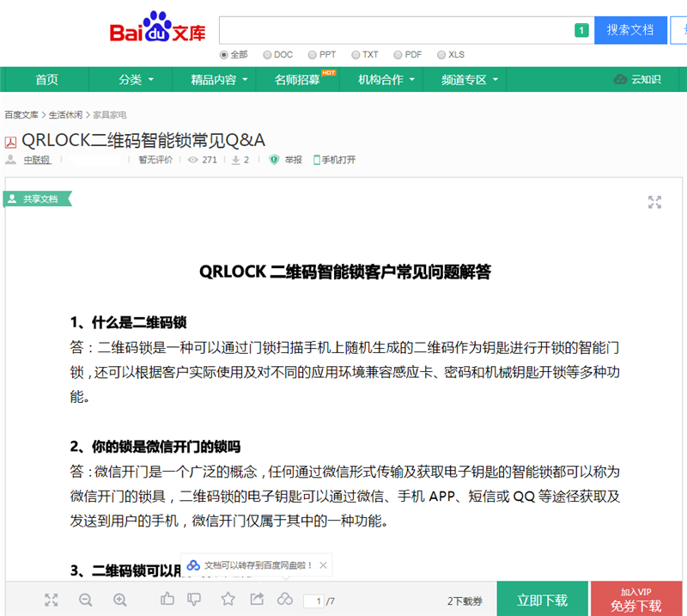This screenshot has width=687, height=616.
Task: Go to 首页 in nav bar
Action: click(47, 79)
